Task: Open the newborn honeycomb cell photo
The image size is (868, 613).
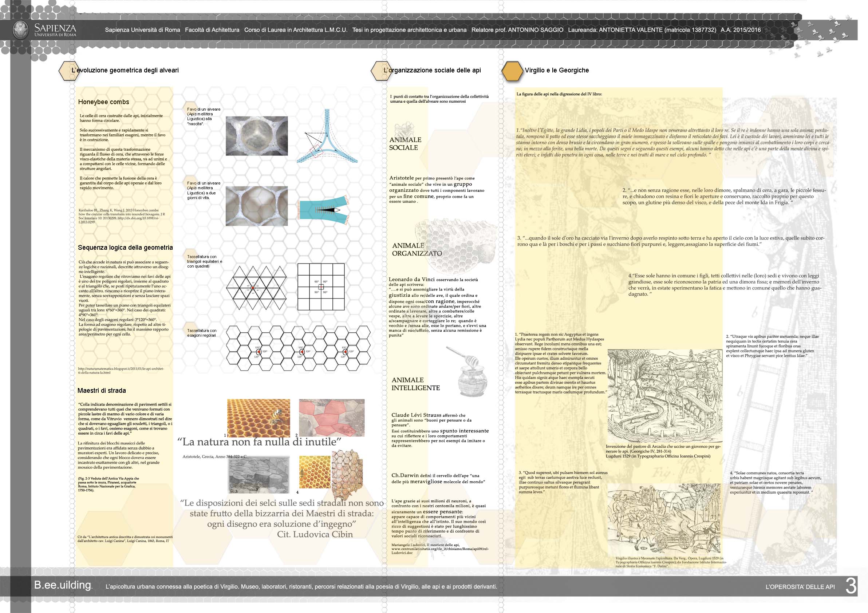Action: click(x=257, y=136)
